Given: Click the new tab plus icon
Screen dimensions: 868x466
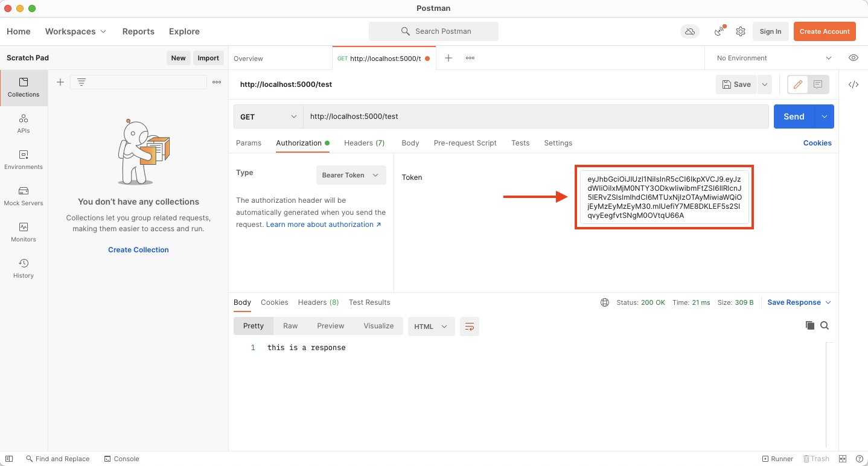Looking at the screenshot, I should pos(448,58).
